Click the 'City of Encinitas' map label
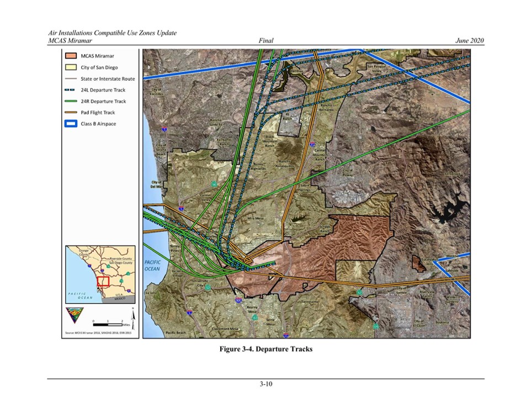 tap(157, 91)
